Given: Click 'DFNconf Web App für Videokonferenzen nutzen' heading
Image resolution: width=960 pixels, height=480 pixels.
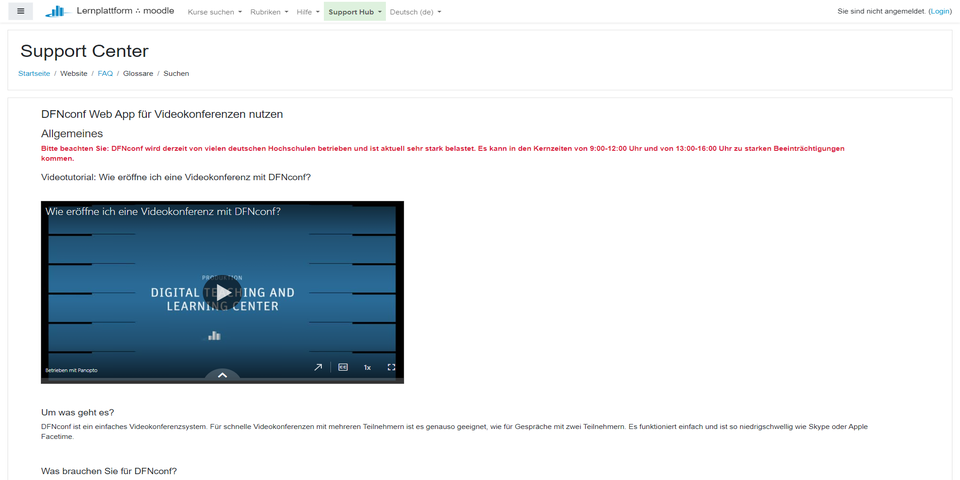Looking at the screenshot, I should 162,114.
